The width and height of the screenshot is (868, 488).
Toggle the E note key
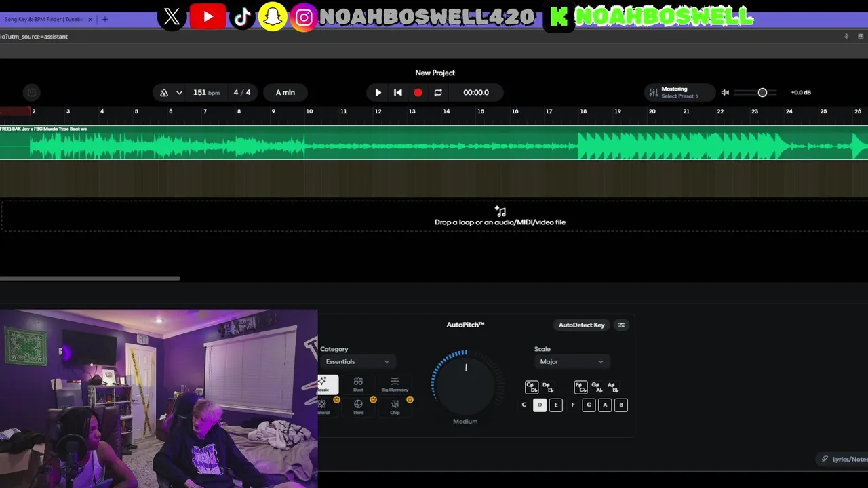point(556,405)
